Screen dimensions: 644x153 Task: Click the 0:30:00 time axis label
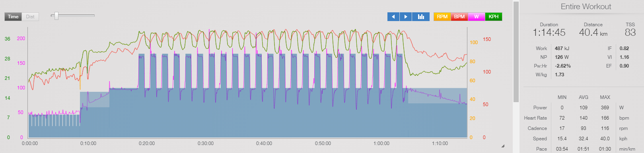pos(206,143)
